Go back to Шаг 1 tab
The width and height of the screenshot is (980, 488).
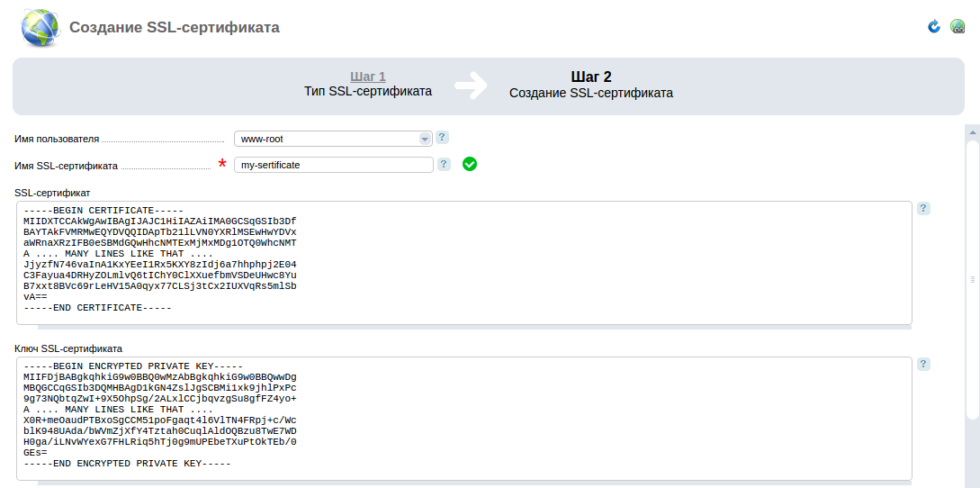(x=367, y=77)
